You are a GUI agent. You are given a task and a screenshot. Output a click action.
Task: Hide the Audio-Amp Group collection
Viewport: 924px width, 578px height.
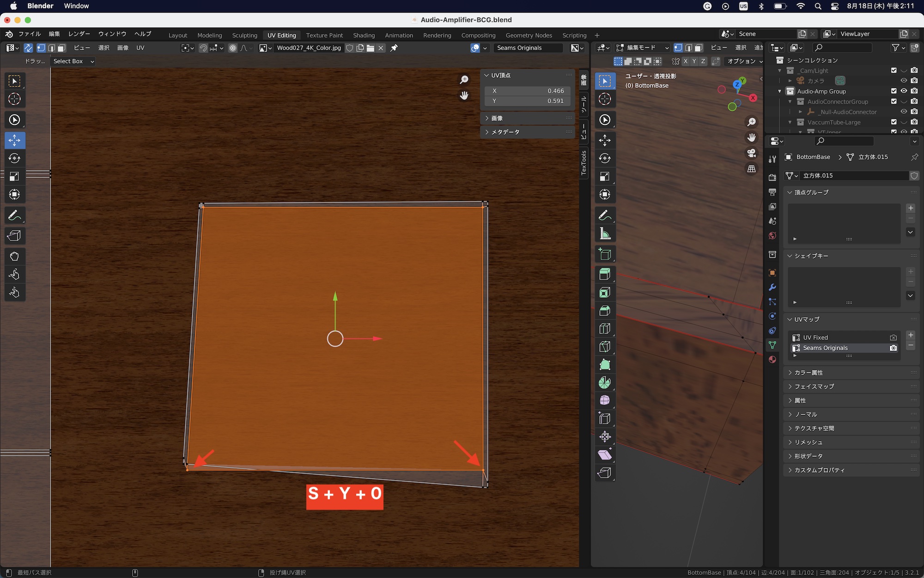(904, 91)
